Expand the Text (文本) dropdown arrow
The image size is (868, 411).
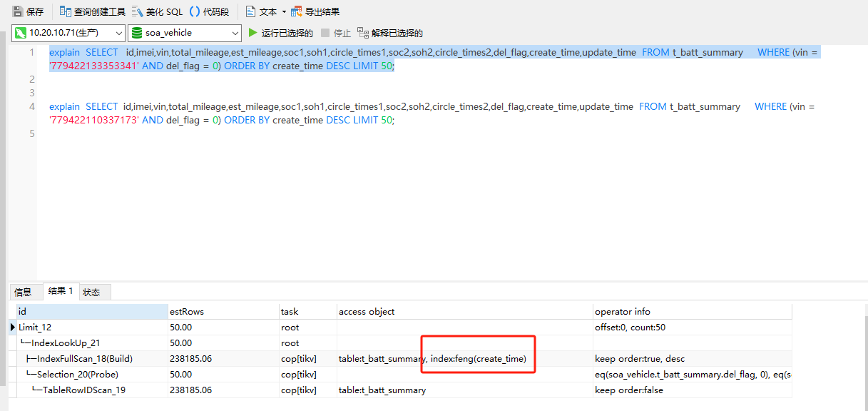point(284,12)
